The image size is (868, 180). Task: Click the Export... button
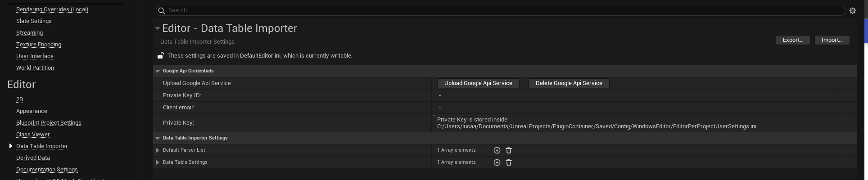(x=793, y=40)
